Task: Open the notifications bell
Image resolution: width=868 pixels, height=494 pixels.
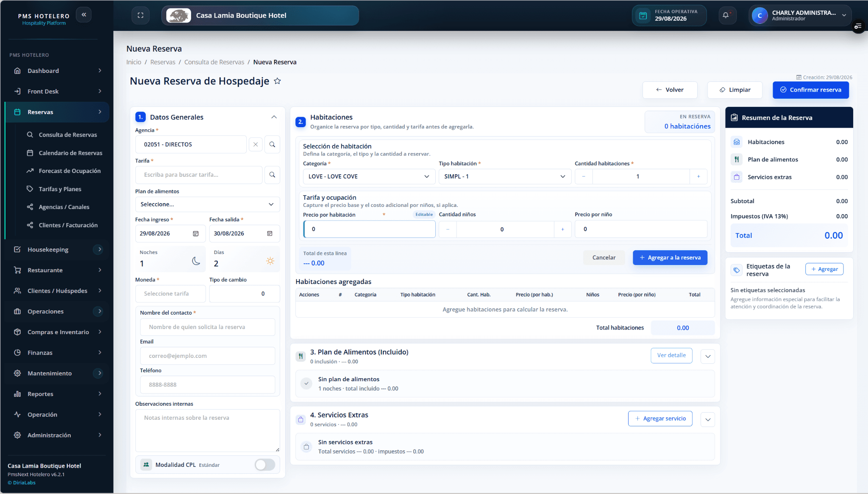Action: [726, 15]
